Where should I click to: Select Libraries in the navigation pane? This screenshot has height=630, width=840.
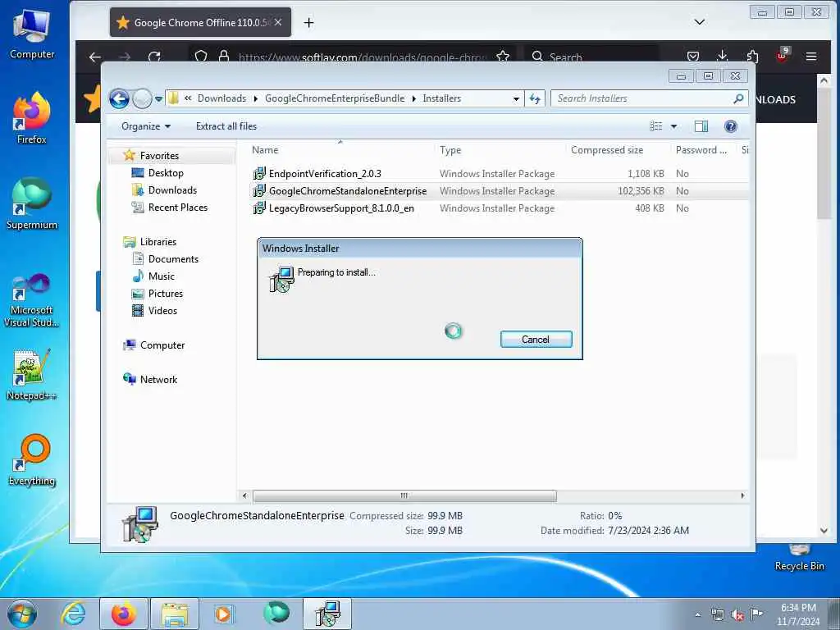158,242
